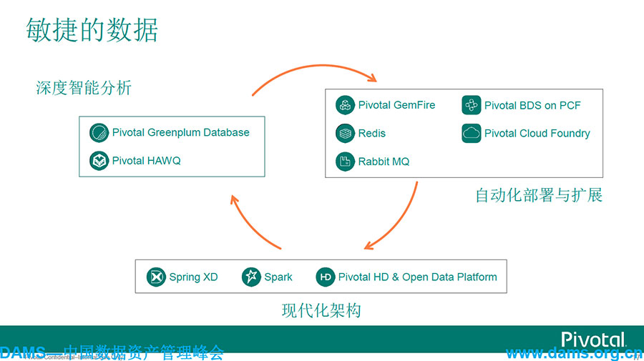The height and width of the screenshot is (361, 644).
Task: Click the heading 自动化部署与扩展
Action: (539, 195)
